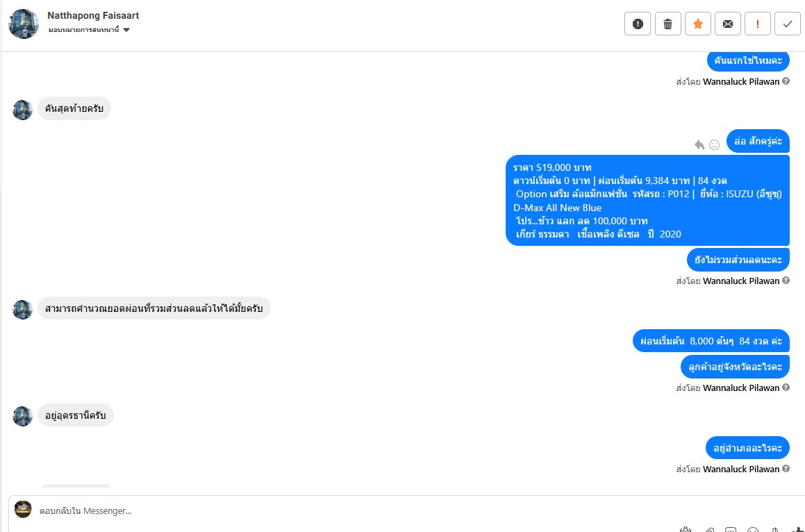Click help icon under ลูกค้าอยู่จังหวัดอะไรคะ message

click(786, 388)
